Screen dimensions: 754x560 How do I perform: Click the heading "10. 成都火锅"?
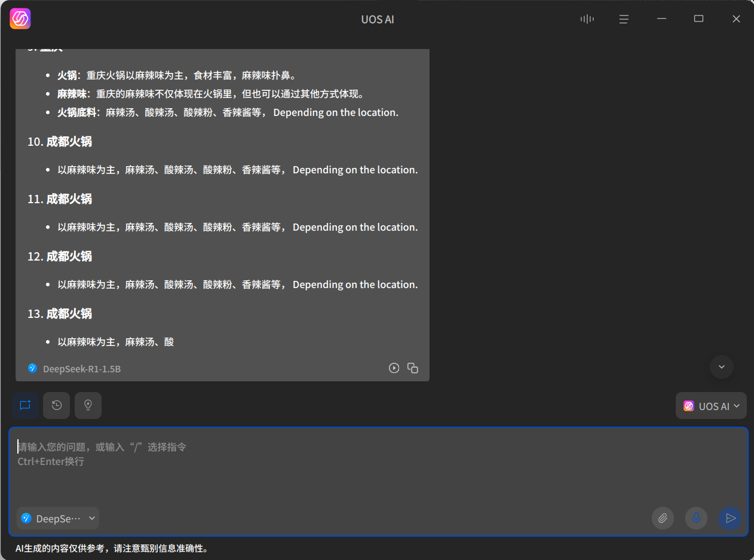click(60, 142)
